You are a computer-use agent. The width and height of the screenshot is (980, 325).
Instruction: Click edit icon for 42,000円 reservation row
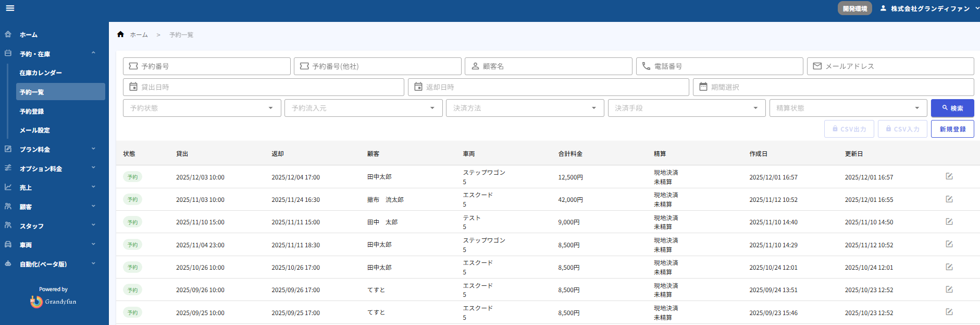(x=949, y=199)
